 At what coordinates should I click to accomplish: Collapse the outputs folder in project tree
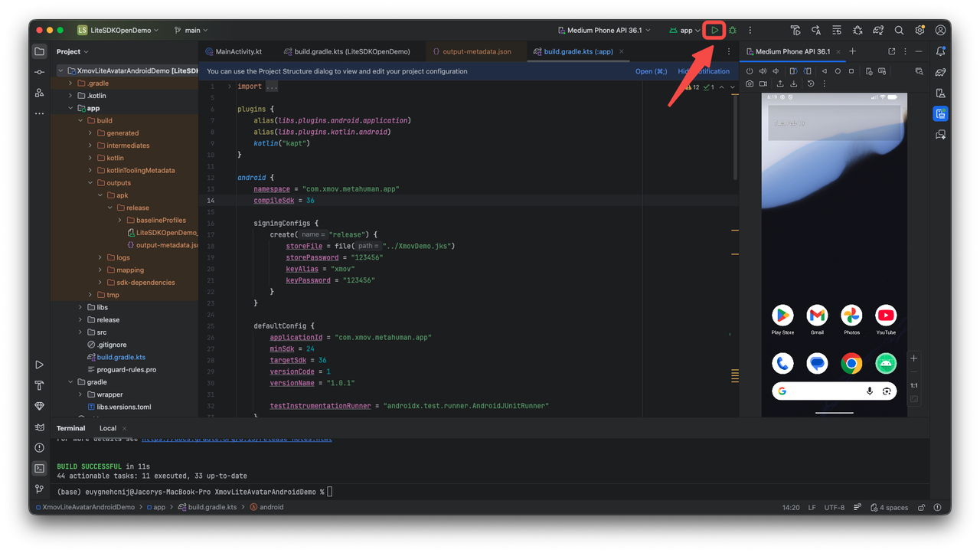click(x=90, y=183)
